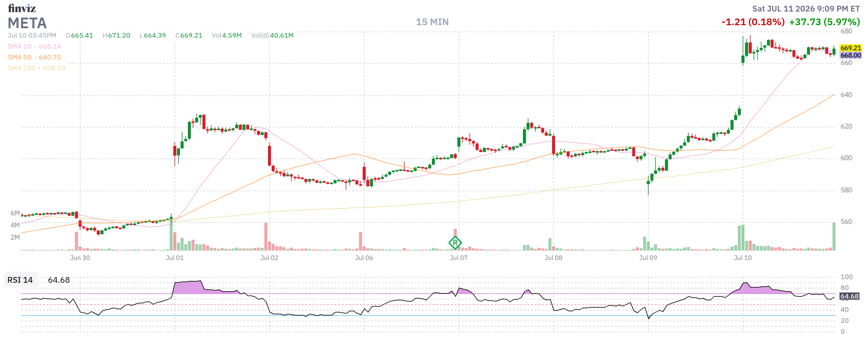Click the 15 MIN timeframe label

[432, 22]
